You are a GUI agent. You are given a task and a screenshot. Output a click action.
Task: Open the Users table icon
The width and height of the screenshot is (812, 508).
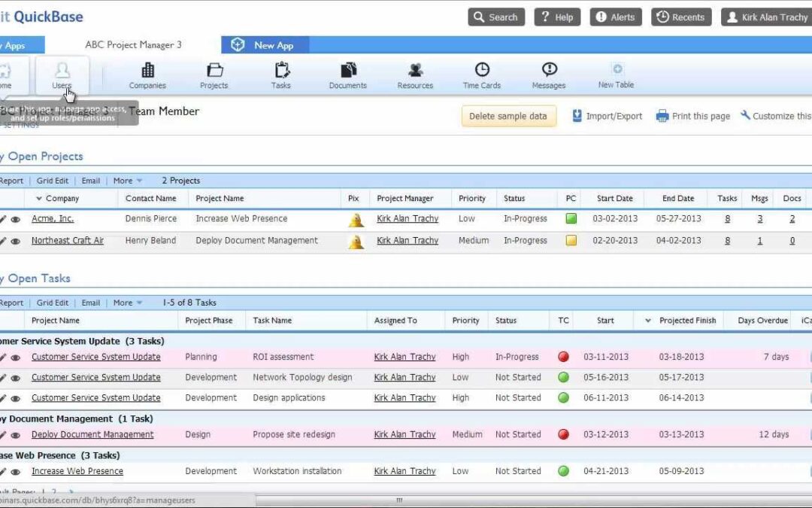point(62,76)
